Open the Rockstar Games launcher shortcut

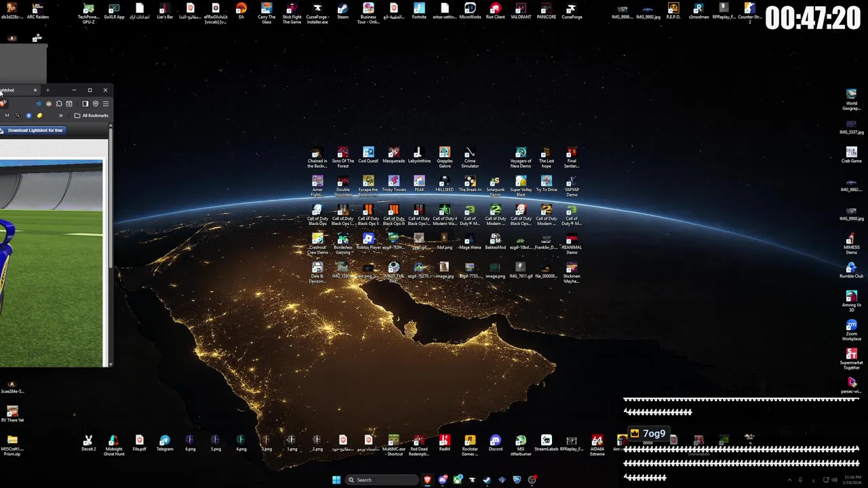[x=470, y=445]
